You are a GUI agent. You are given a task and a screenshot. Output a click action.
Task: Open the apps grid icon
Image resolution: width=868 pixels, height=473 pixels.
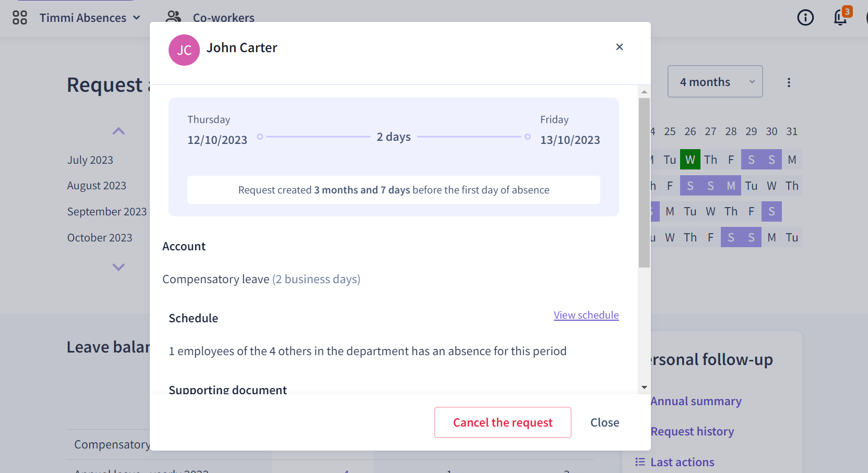pyautogui.click(x=20, y=18)
